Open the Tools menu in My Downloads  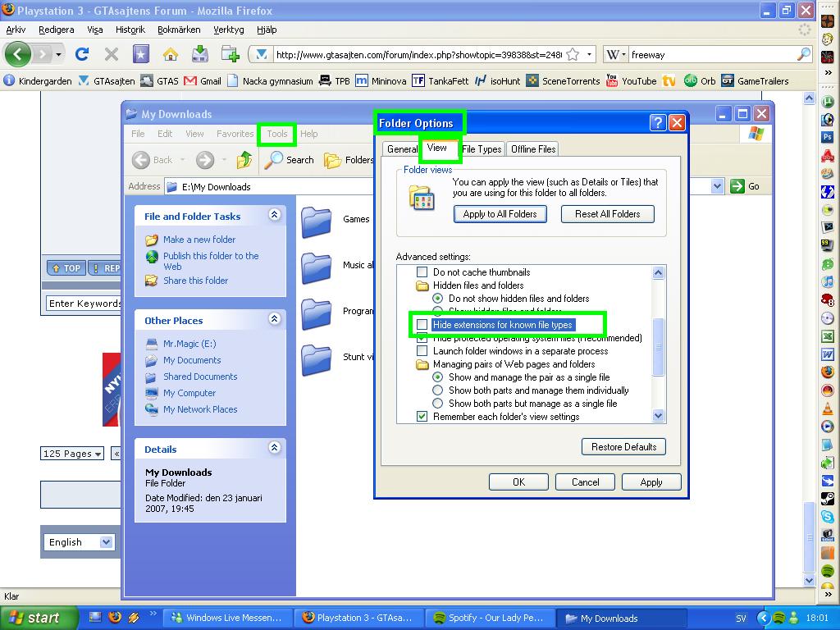(277, 134)
